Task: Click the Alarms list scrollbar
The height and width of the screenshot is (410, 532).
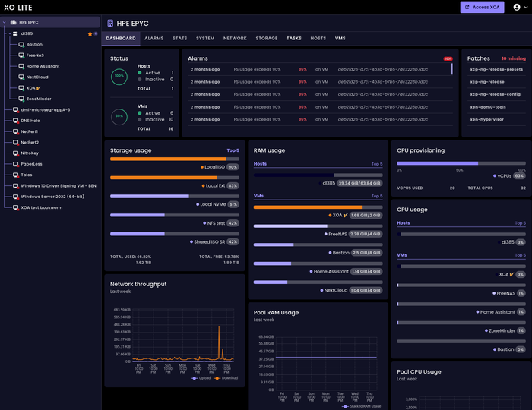Action: 452,69
